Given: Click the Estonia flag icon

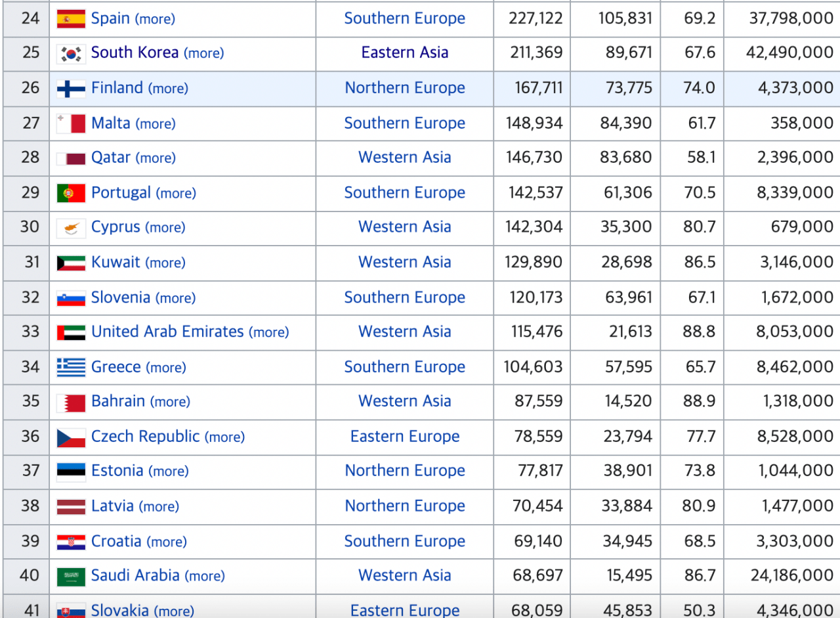Looking at the screenshot, I should tap(71, 472).
